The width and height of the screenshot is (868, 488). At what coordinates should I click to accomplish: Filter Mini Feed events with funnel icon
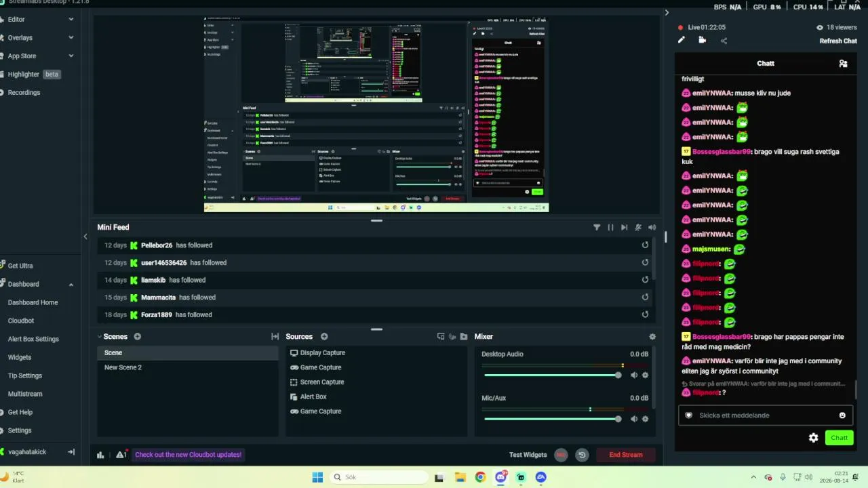pos(597,227)
